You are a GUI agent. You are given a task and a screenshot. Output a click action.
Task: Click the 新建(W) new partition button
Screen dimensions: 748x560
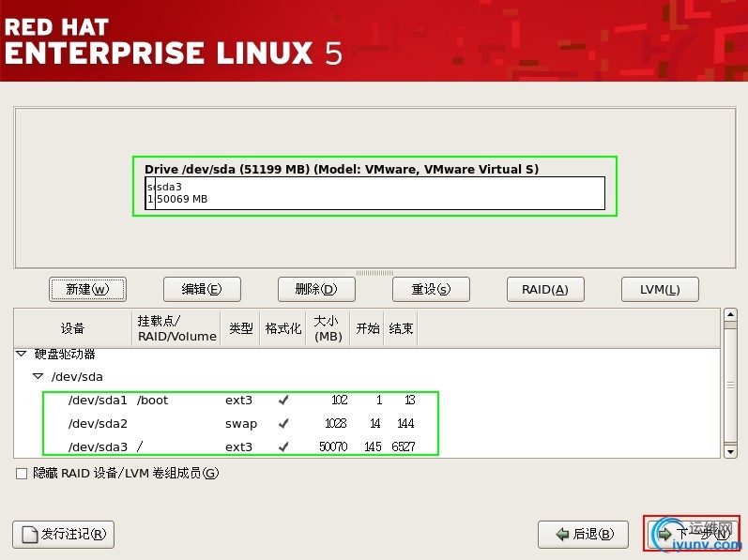coord(87,289)
